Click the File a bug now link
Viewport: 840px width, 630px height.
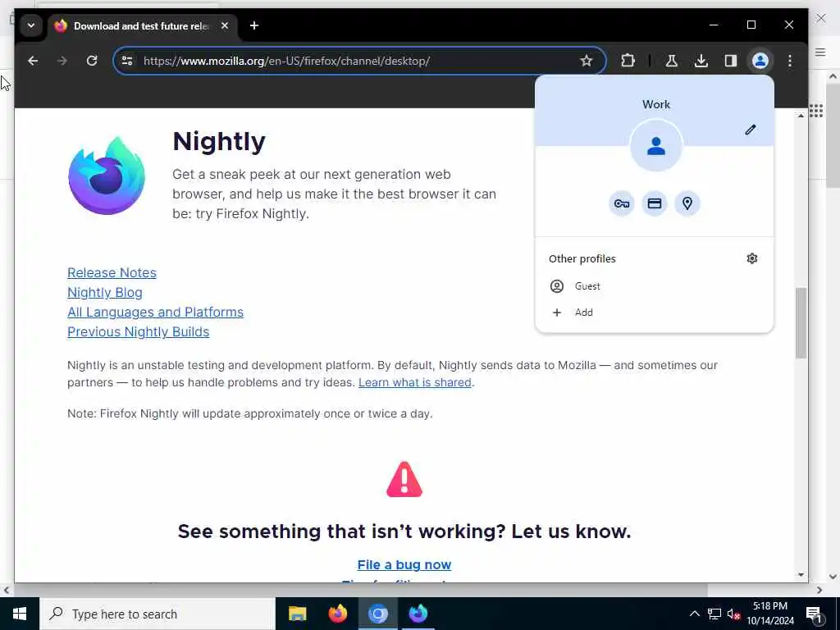404,564
